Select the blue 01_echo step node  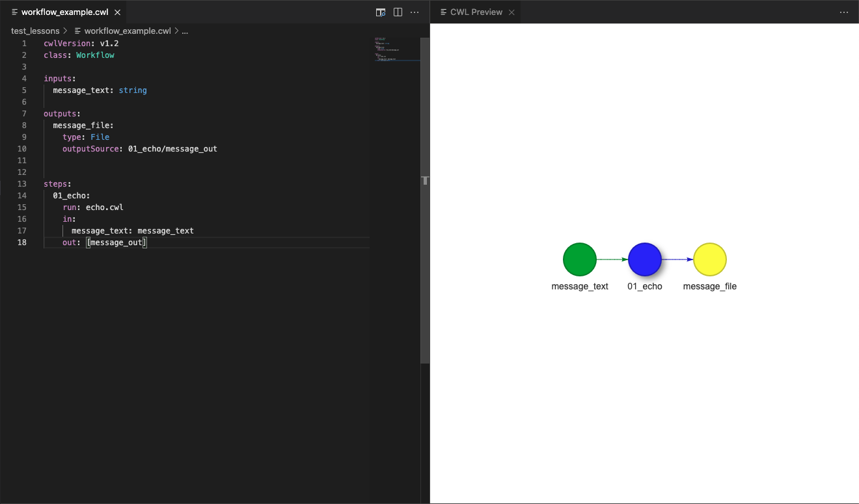pos(645,259)
